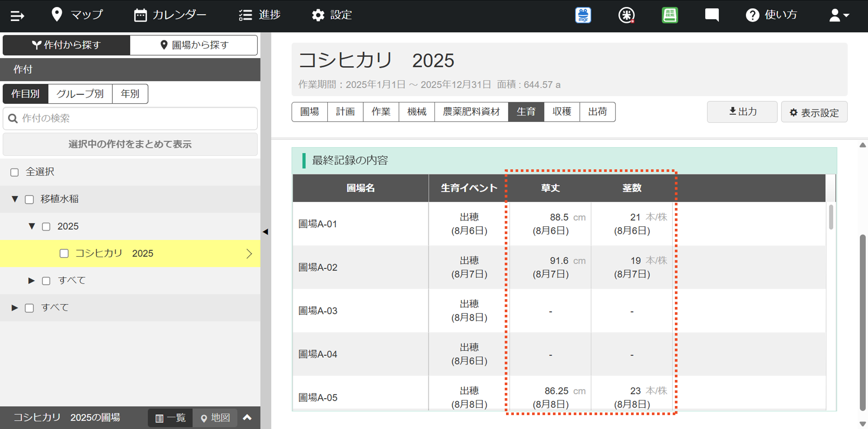Image resolution: width=868 pixels, height=429 pixels.
Task: Click the blue mgr manager icon
Action: 583,15
